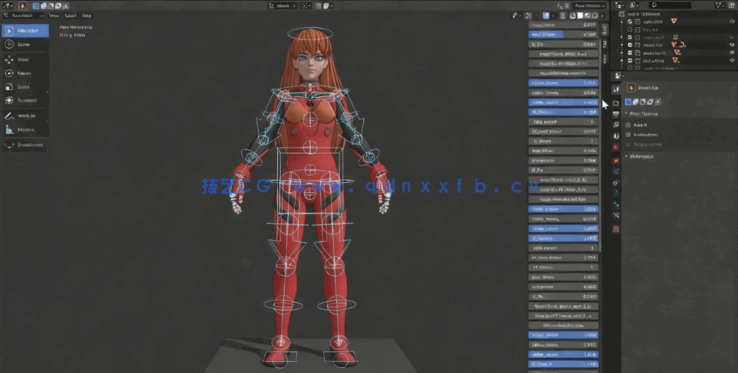
Task: Open the pivot point dropdown
Action: coord(306,6)
